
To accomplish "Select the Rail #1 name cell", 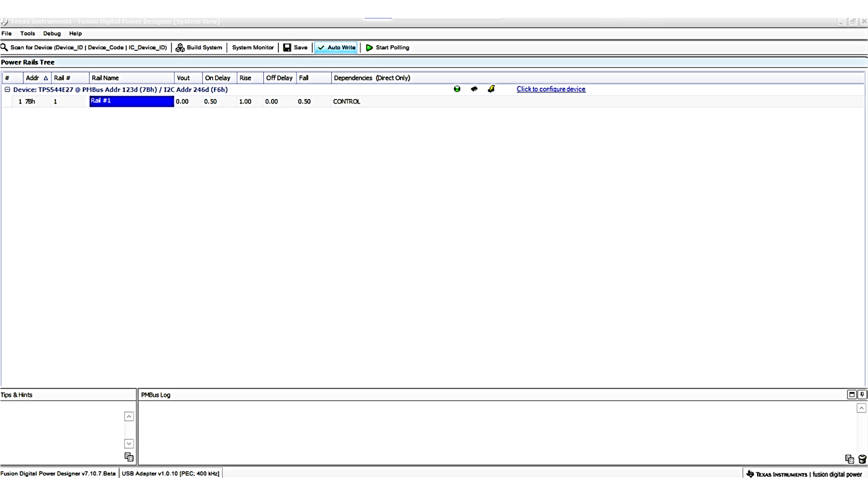I will [131, 101].
